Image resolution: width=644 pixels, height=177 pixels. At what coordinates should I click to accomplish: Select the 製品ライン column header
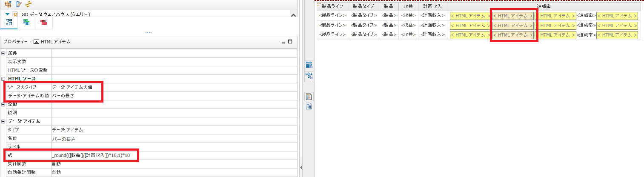pos(332,6)
